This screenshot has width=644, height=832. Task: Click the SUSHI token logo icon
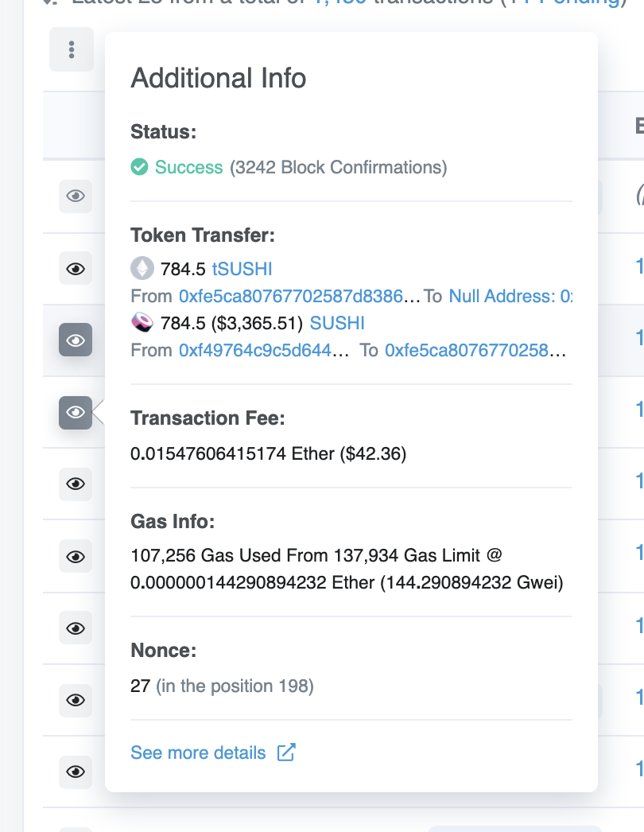144,322
